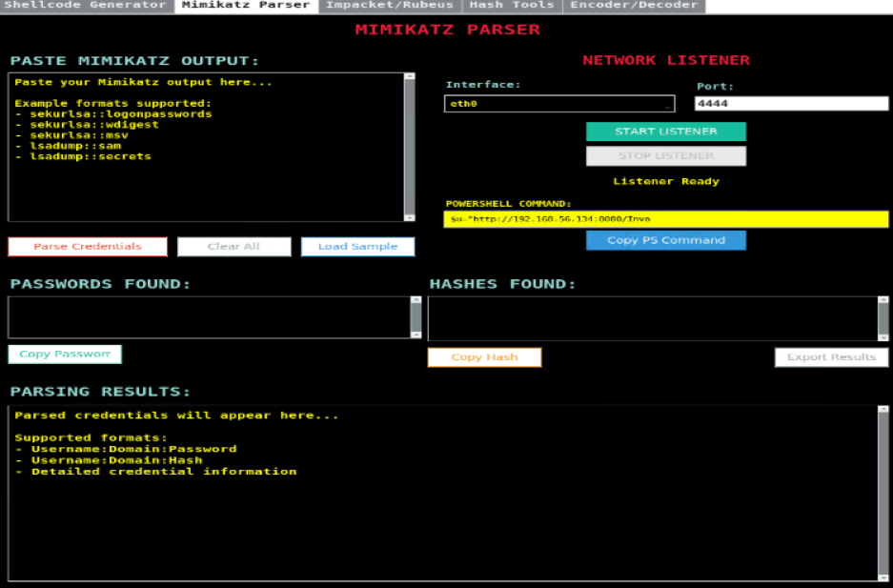Click the Stop Listener button

click(665, 156)
